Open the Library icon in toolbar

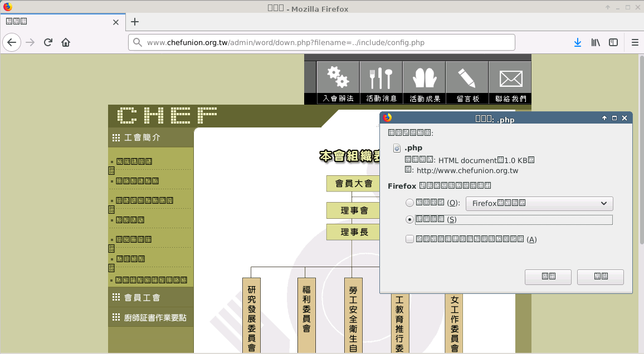pos(596,42)
